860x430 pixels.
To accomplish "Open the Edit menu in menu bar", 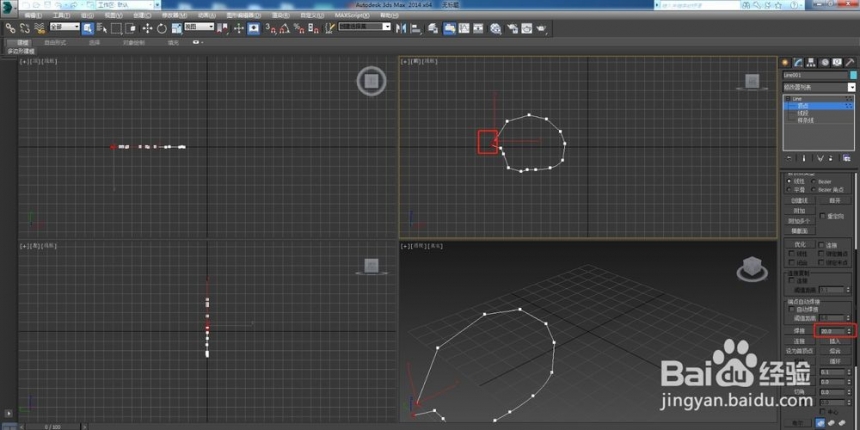I will pyautogui.click(x=33, y=15).
